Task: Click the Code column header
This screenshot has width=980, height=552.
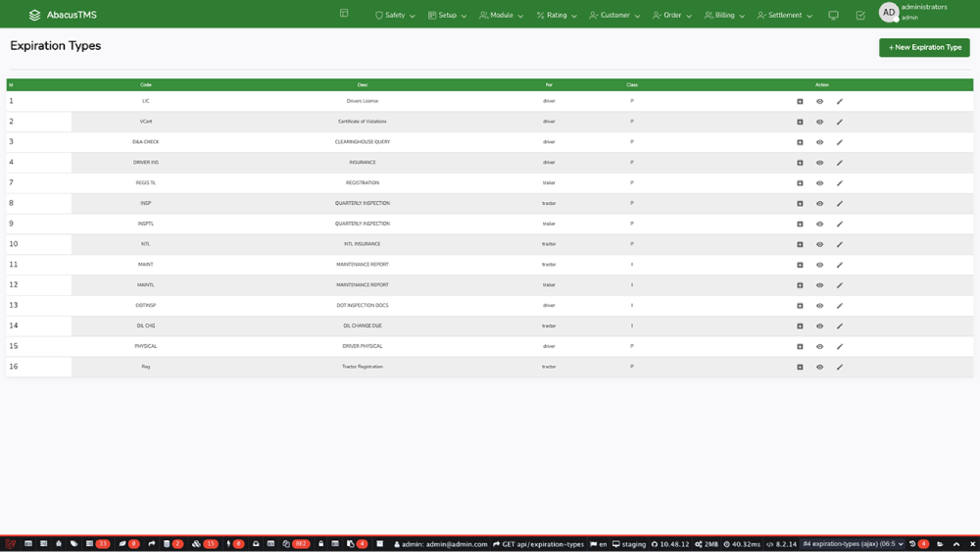Action: (146, 84)
